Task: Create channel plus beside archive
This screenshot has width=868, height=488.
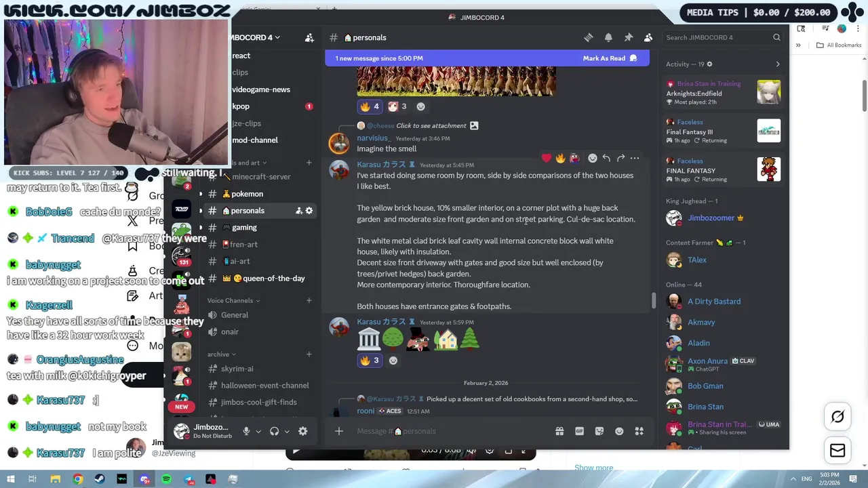Action: 309,354
